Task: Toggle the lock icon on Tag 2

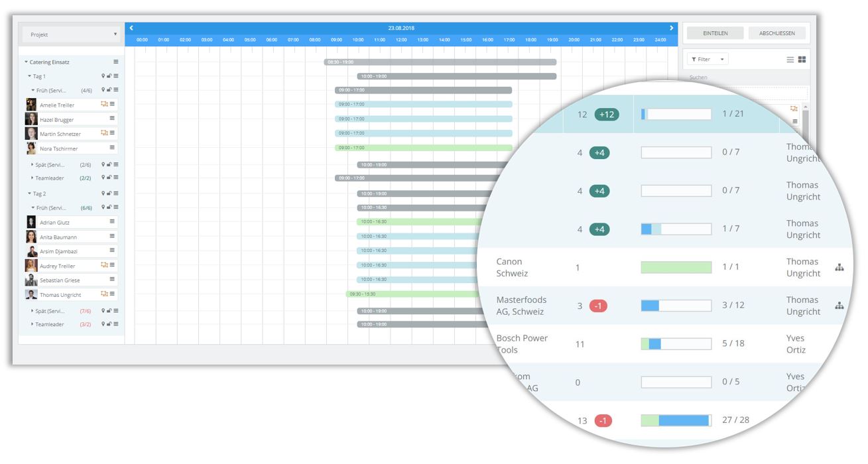Action: coord(109,194)
